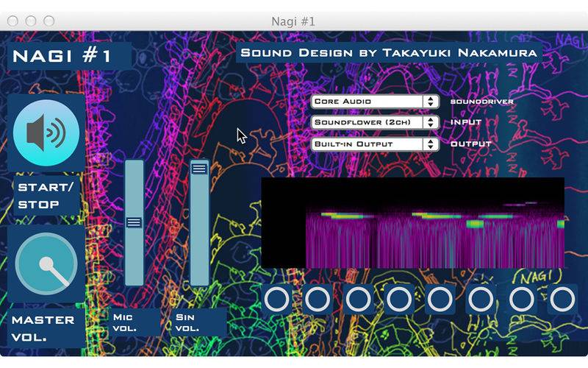The width and height of the screenshot is (588, 368).
Task: Click the Core Audio dropdown stepper arrows
Action: 431,102
